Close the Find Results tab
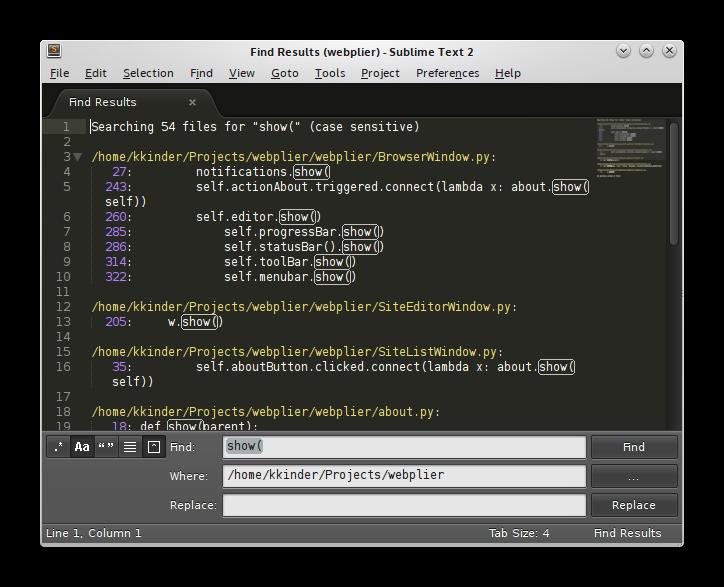724x587 pixels. click(x=192, y=102)
